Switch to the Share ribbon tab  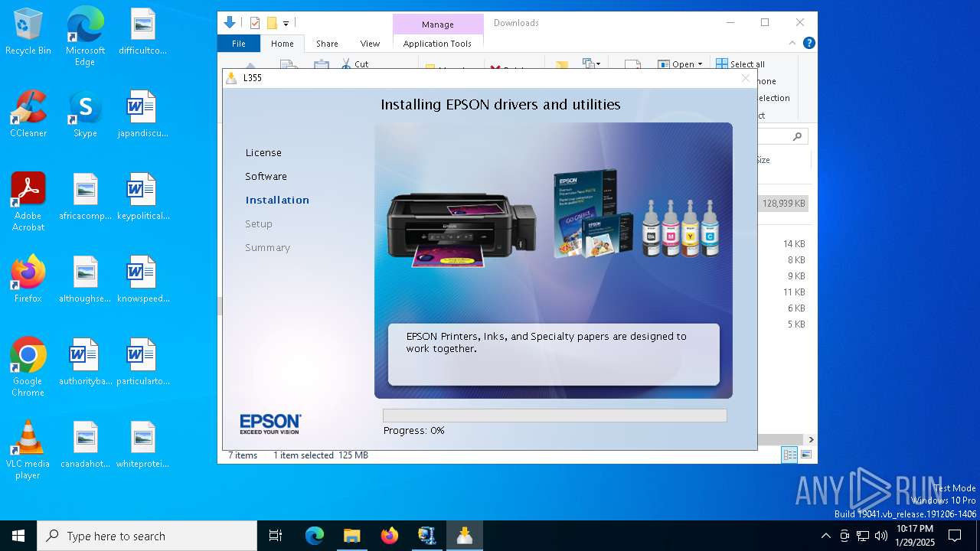[x=327, y=44]
